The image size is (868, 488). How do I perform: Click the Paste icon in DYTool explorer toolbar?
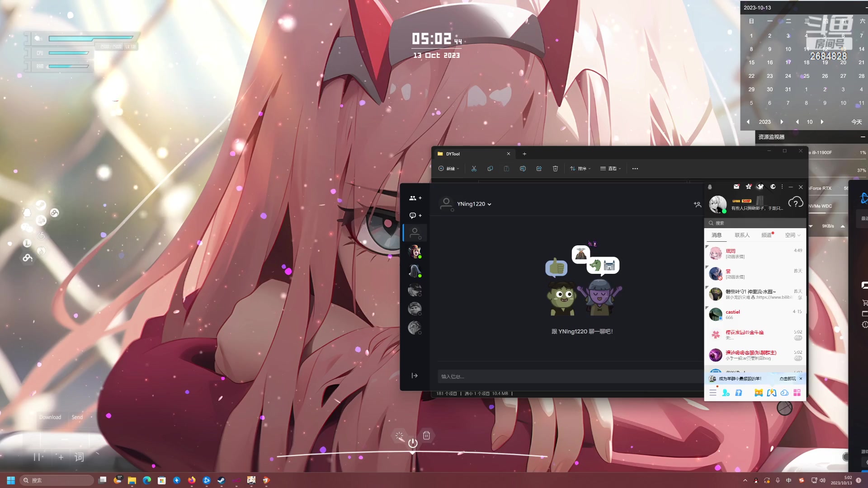click(x=506, y=169)
